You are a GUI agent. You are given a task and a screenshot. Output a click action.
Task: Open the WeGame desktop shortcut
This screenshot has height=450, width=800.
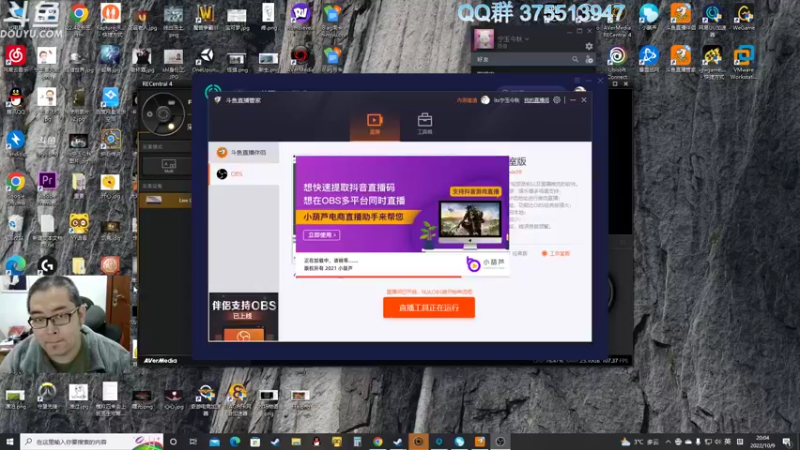coord(743,17)
